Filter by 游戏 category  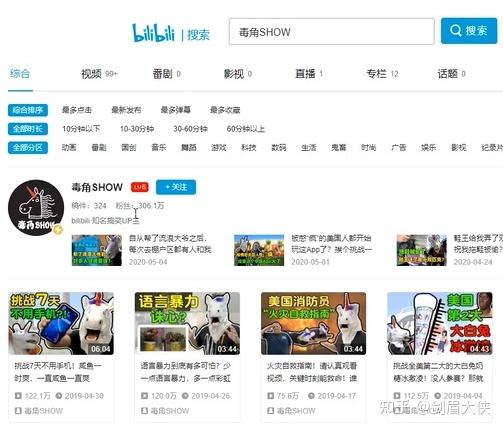pos(219,147)
